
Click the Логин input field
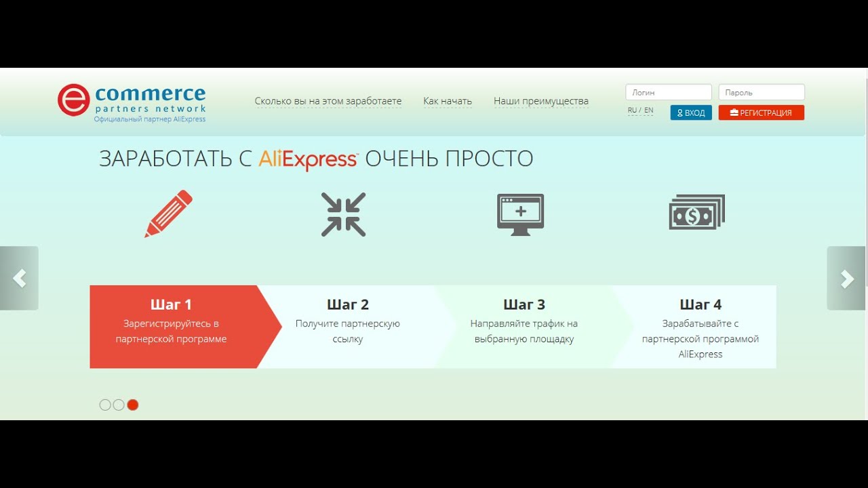click(x=669, y=92)
